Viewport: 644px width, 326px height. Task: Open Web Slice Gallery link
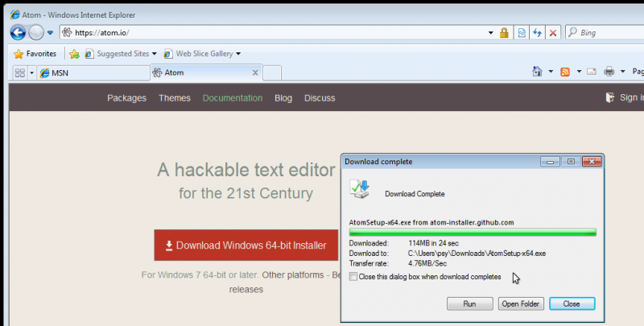(198, 54)
